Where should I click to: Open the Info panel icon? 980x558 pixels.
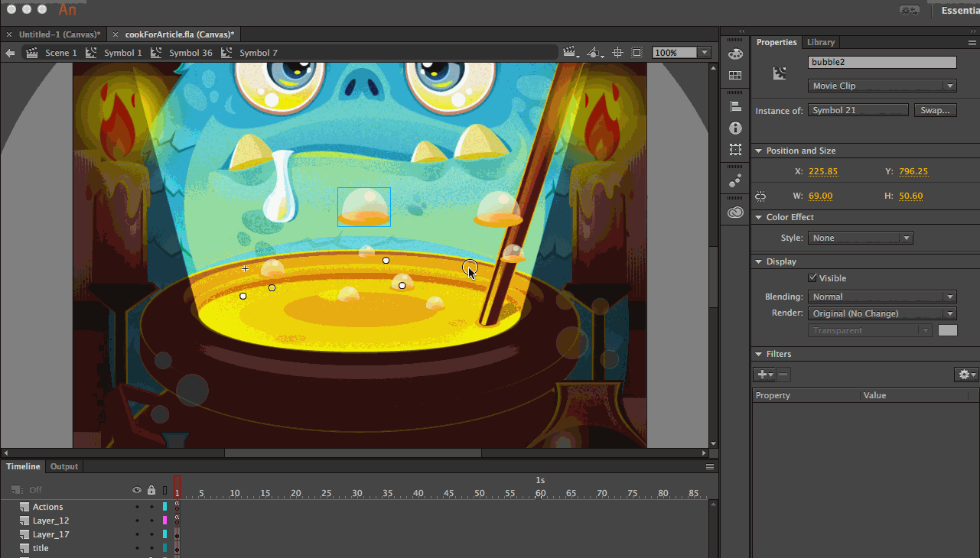coord(735,128)
